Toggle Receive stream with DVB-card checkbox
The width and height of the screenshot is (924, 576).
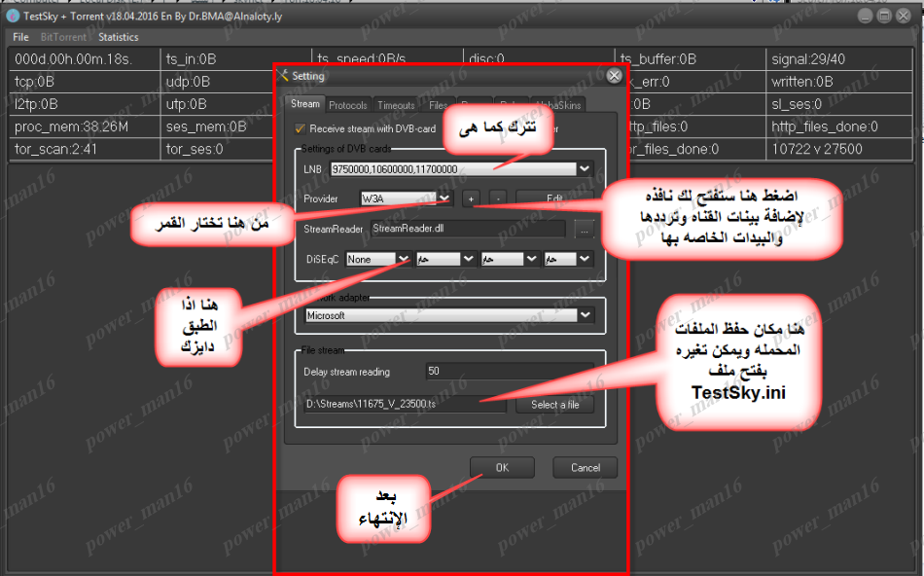tap(301, 128)
